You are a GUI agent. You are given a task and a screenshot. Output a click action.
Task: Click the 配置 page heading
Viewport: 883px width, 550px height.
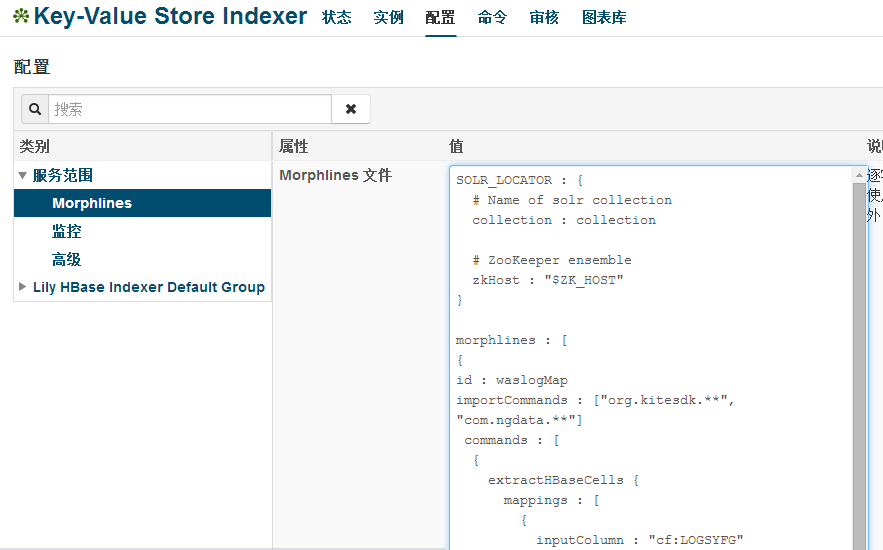(32, 66)
